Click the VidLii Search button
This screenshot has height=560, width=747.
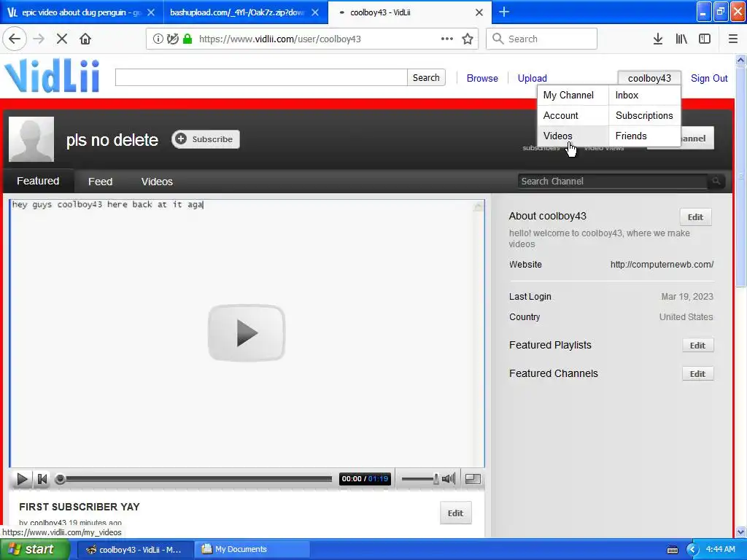point(426,77)
